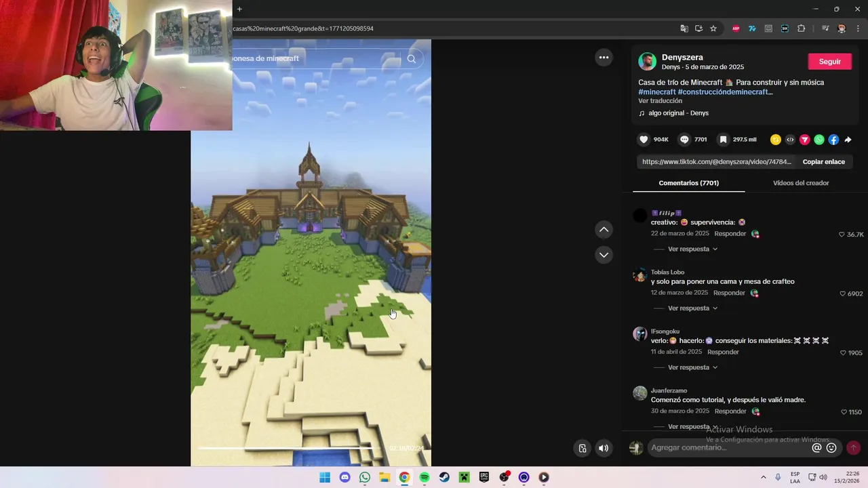
Task: Open Discord from the taskbar
Action: click(344, 477)
